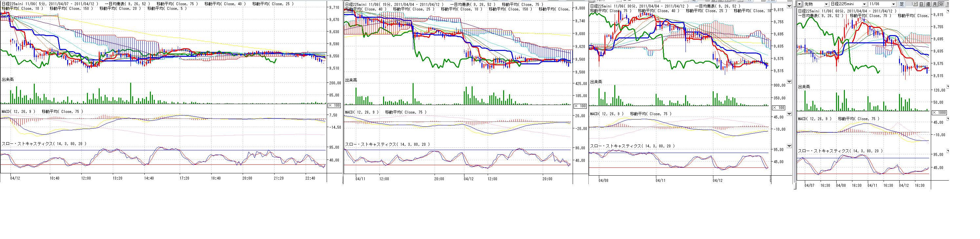980x239 pixels.
Task: Click ×100 volume scale box on 30-minute chart
Action: (779, 108)
